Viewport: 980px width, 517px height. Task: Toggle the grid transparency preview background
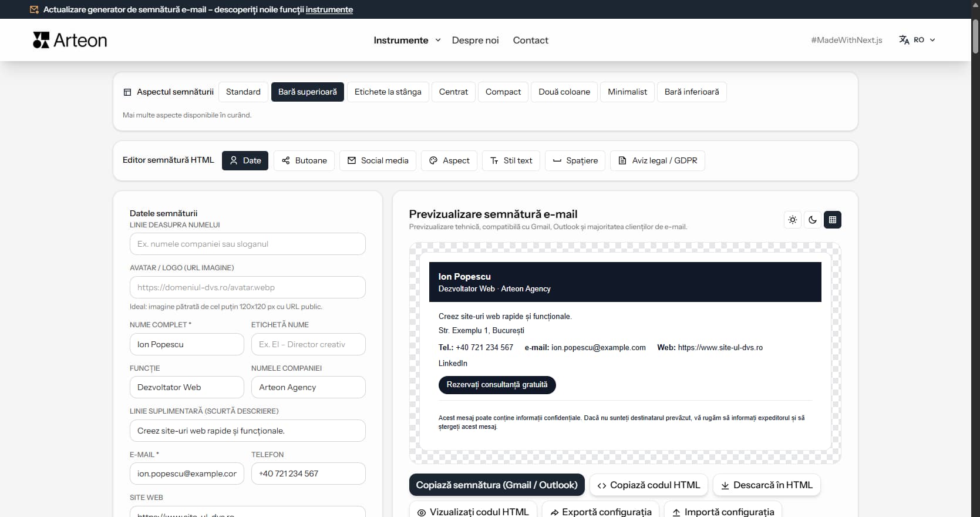[x=833, y=220]
